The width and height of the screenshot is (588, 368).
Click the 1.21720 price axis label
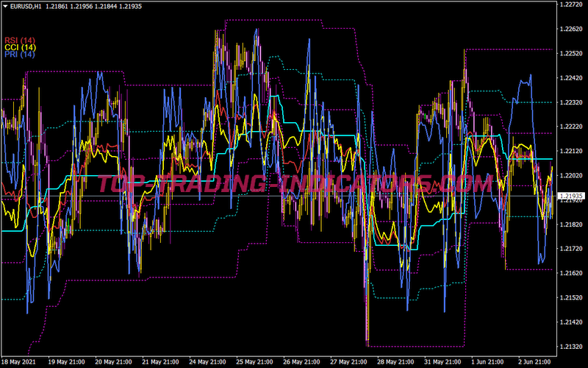tap(572, 249)
